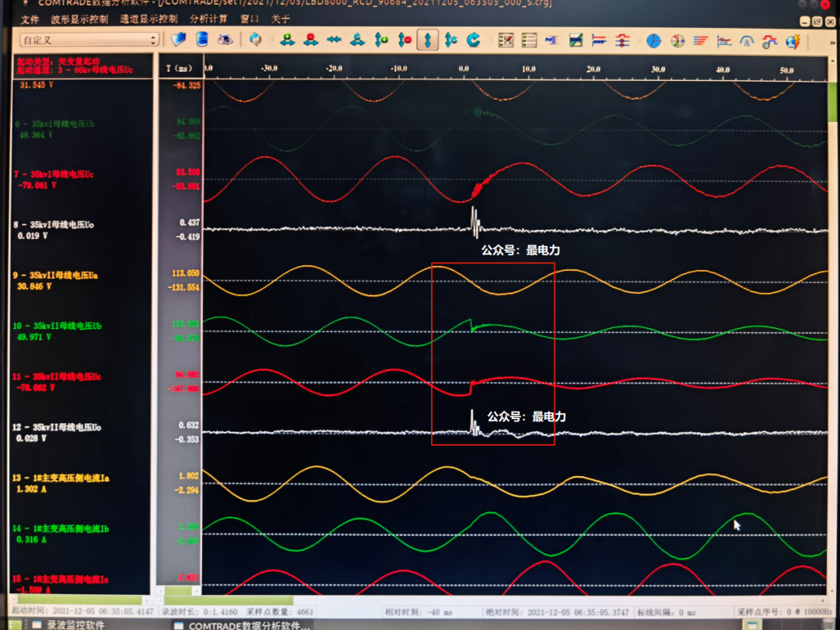Click the 0.0 ms time ruler mark
This screenshot has width=840, height=630.
tap(464, 68)
